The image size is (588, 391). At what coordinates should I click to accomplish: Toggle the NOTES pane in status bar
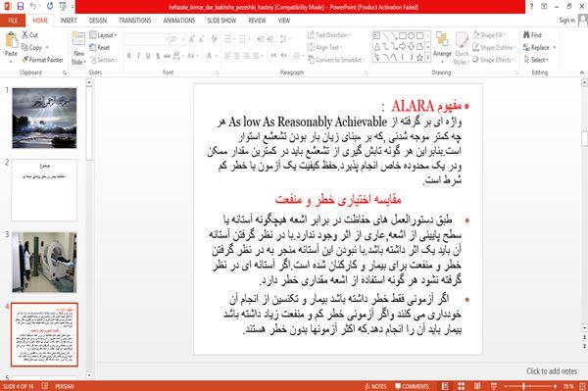375,386
